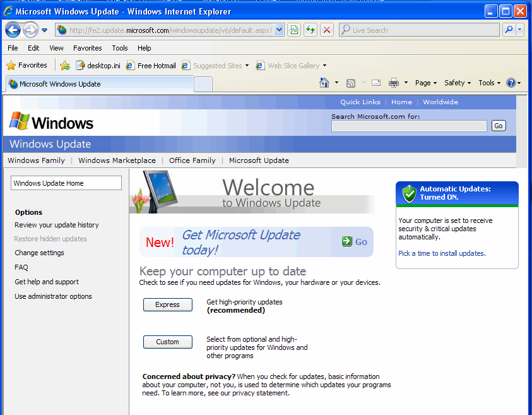Open the File menu
This screenshot has width=532, height=415.
tap(13, 48)
